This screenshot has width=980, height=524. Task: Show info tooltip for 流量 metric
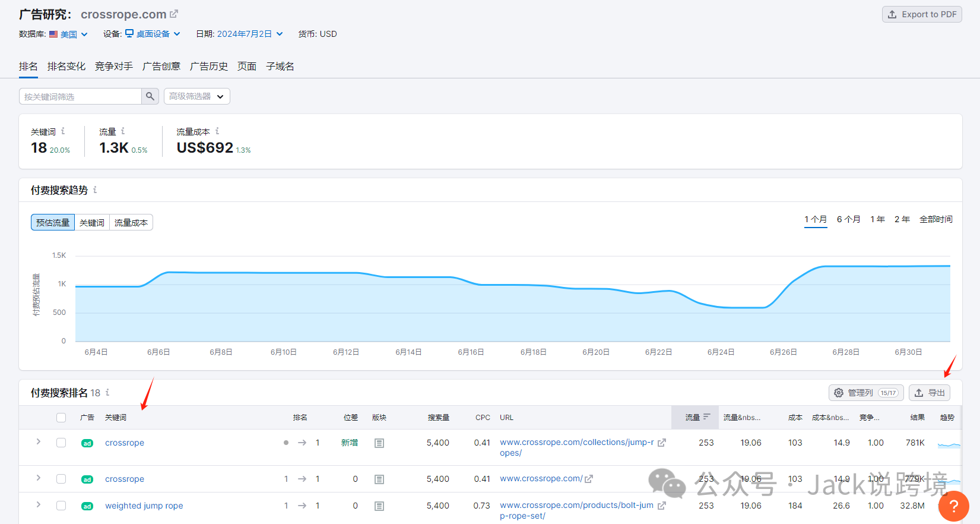pyautogui.click(x=123, y=131)
